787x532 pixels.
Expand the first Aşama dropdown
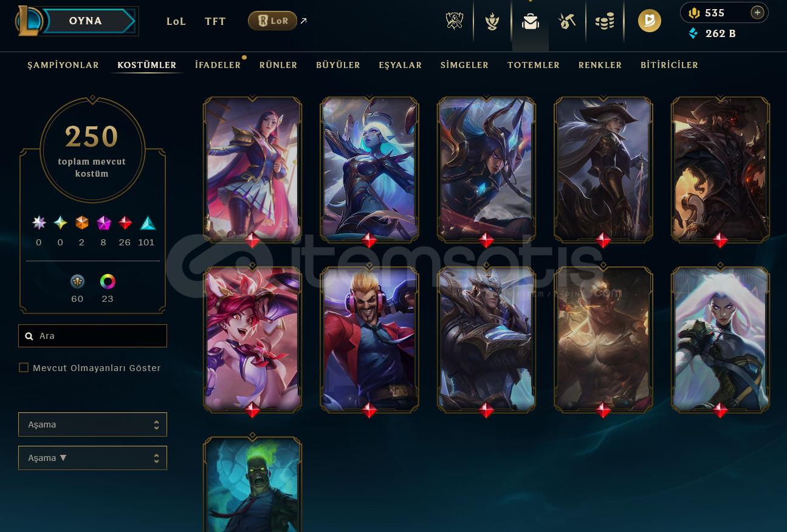pyautogui.click(x=92, y=425)
